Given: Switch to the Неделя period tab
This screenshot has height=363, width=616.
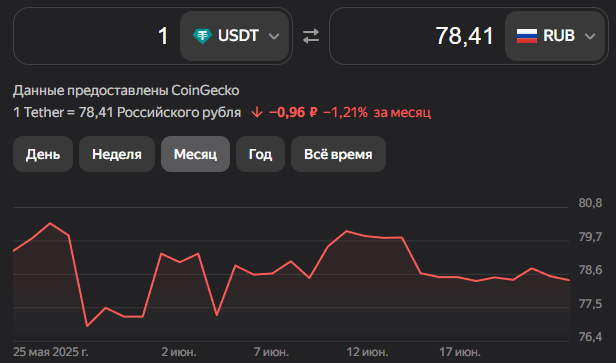Looking at the screenshot, I should click(x=117, y=154).
